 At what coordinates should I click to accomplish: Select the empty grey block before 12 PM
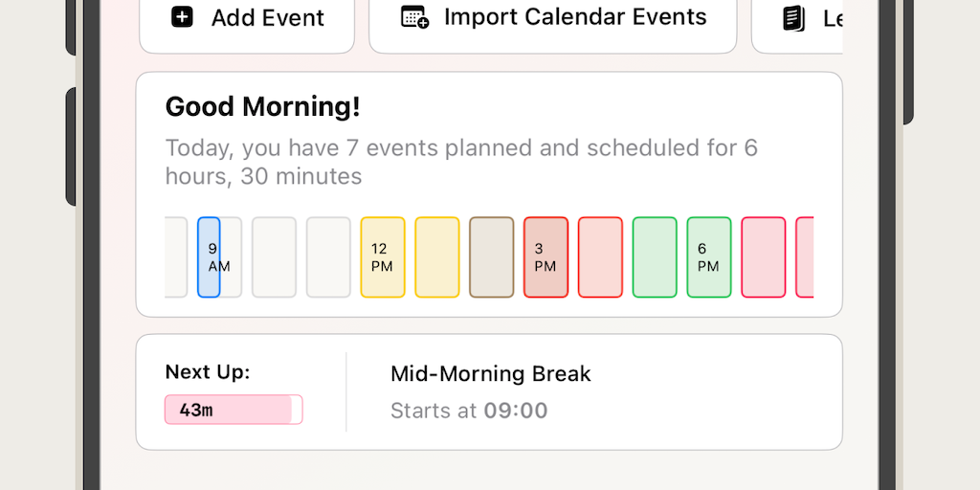pos(328,256)
